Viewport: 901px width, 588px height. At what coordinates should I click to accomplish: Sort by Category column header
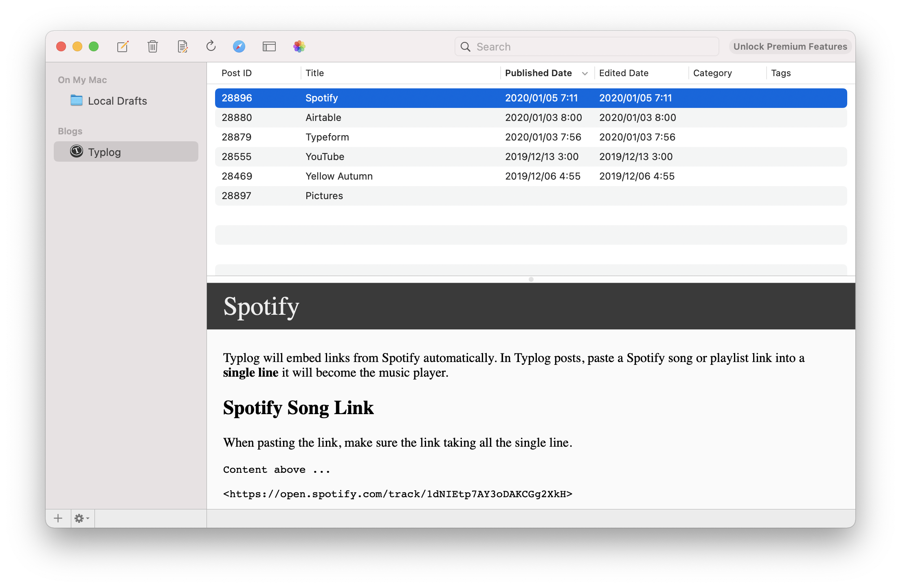pos(712,73)
